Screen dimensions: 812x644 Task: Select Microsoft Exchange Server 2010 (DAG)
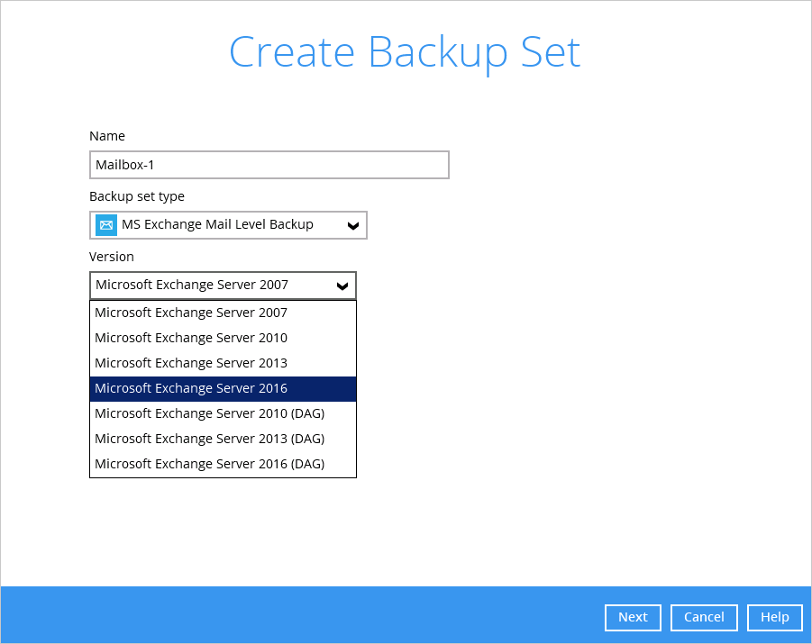click(x=224, y=413)
